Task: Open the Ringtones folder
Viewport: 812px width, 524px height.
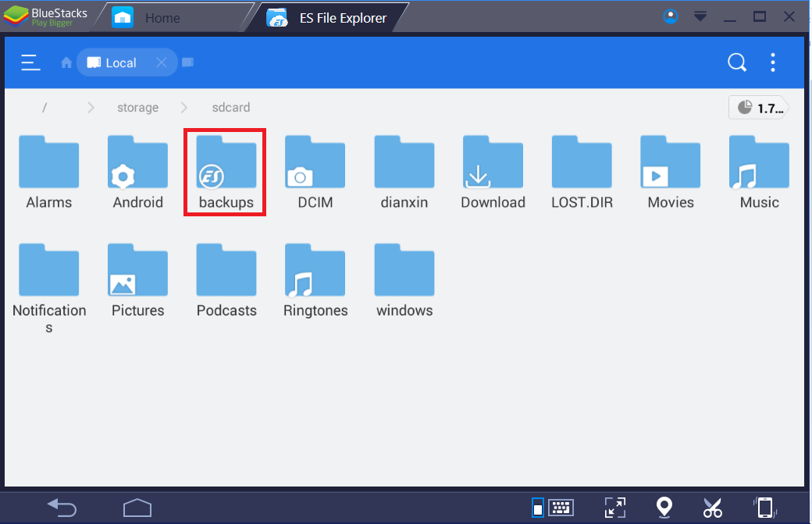Action: click(315, 280)
